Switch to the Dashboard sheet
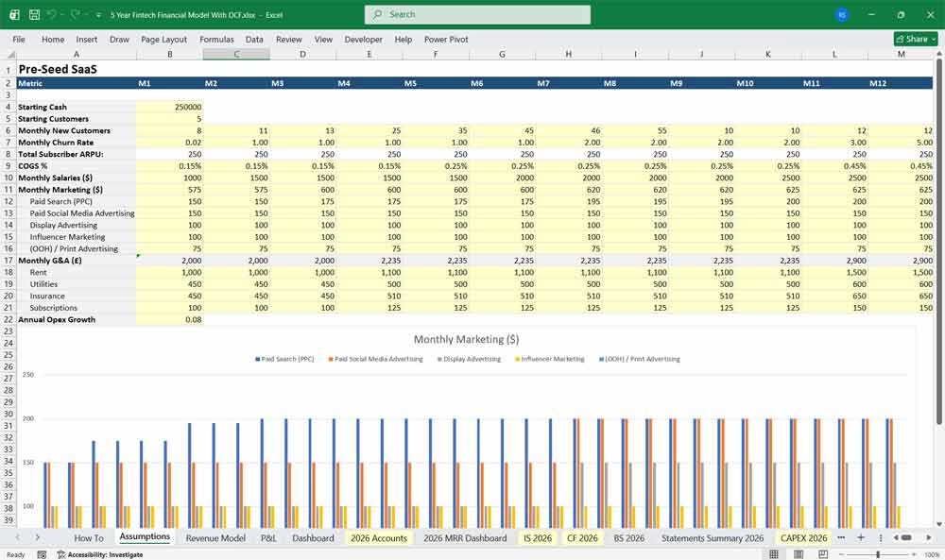Image resolution: width=945 pixels, height=560 pixels. 313,538
